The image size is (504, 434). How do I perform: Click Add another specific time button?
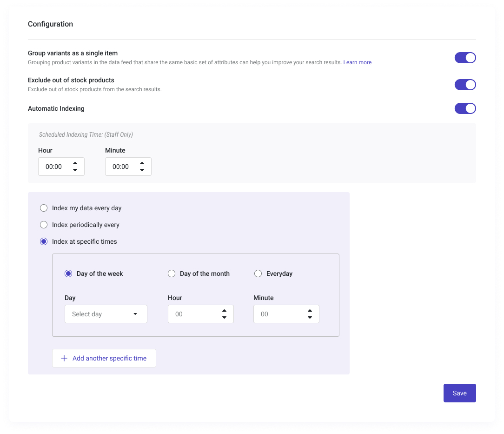click(x=104, y=358)
